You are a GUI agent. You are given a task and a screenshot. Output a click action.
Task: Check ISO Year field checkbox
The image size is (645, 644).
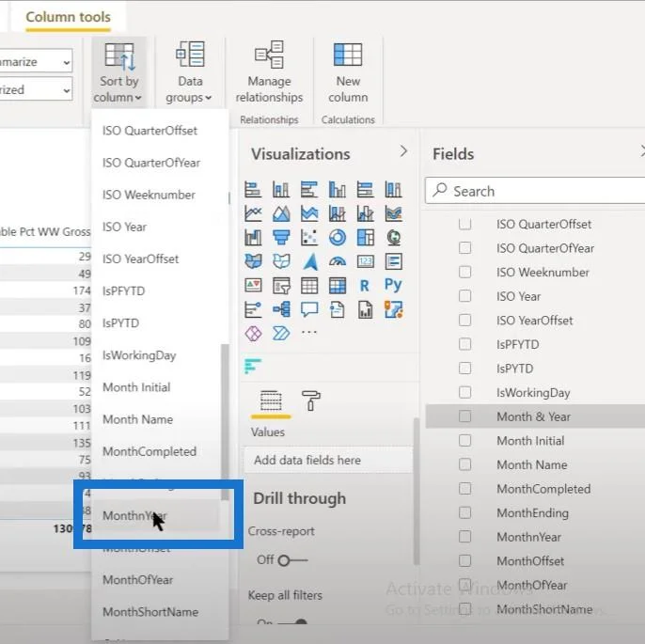(x=464, y=296)
